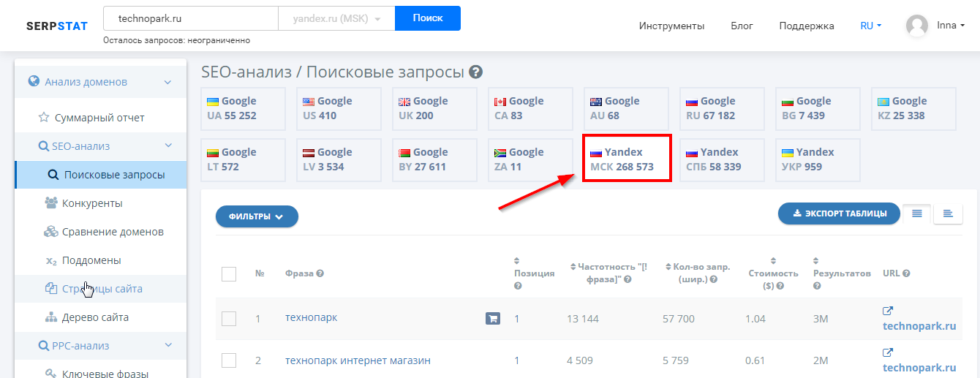
Task: Sort by the Позиция column arrows
Action: pos(517,261)
